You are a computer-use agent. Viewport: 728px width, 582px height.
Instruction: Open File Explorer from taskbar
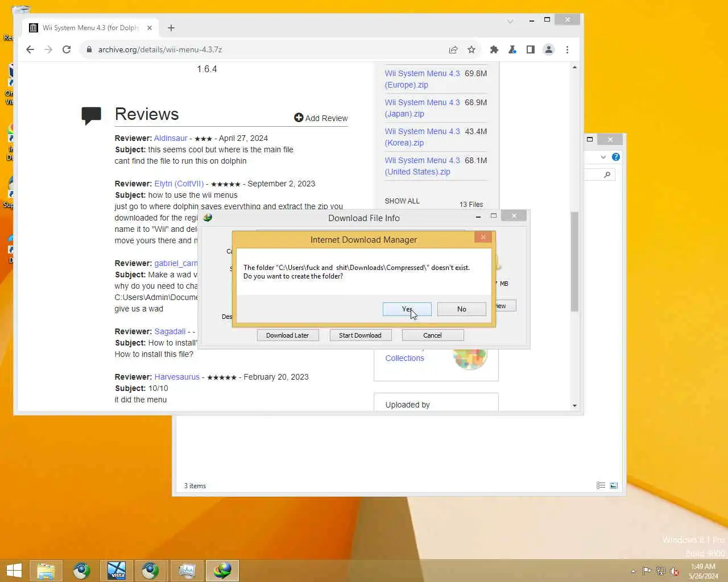[x=46, y=571]
